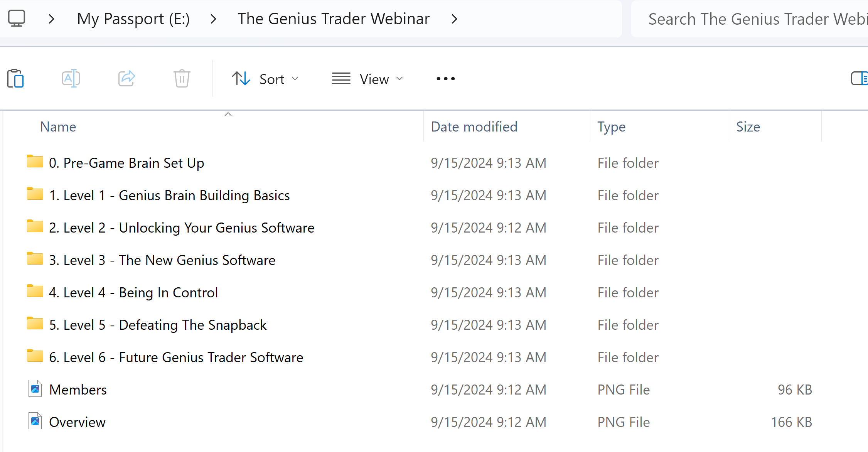This screenshot has width=868, height=452.
Task: Click folder icon of 0. Pre-Game Brain Set Up
Action: click(x=35, y=162)
